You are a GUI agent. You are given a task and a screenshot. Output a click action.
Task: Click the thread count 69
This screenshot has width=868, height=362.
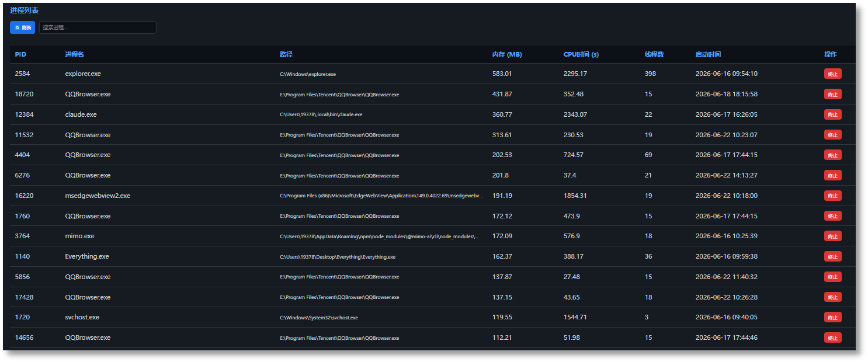click(x=648, y=155)
